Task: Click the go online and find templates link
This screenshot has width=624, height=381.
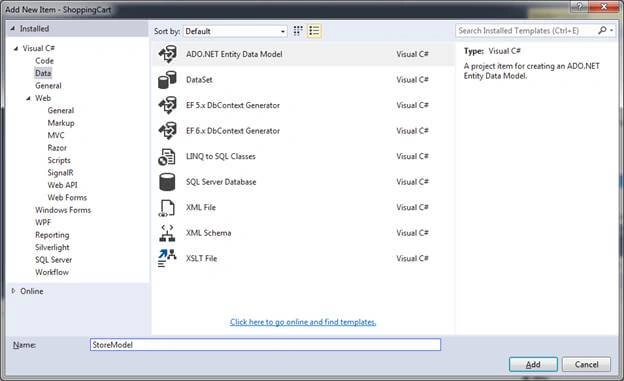Action: (x=303, y=322)
